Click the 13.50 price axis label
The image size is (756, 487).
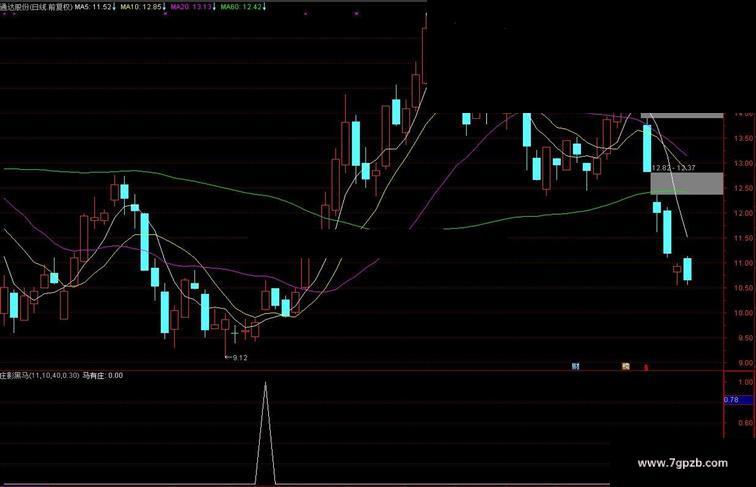pyautogui.click(x=743, y=138)
